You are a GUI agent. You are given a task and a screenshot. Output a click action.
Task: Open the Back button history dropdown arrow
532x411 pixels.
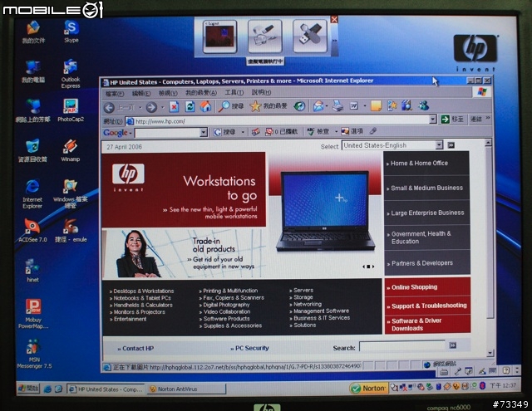[140, 108]
